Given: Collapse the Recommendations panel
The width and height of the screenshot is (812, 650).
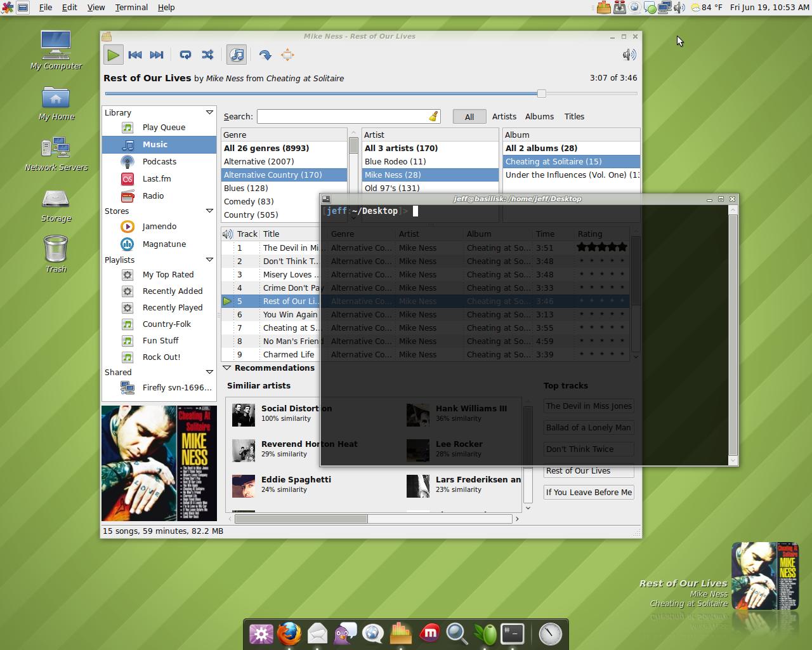Looking at the screenshot, I should click(x=226, y=368).
